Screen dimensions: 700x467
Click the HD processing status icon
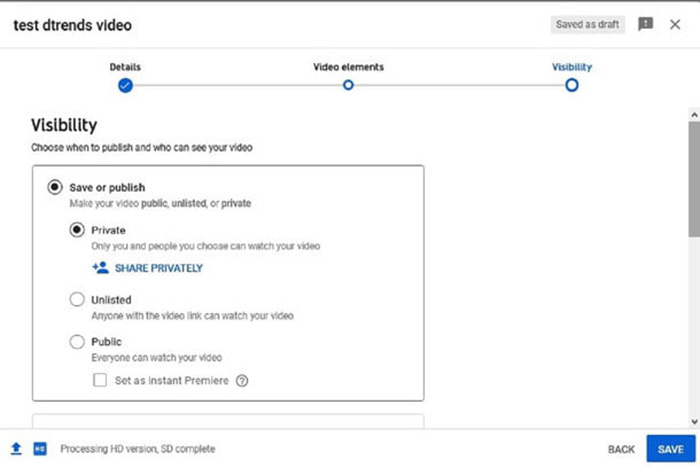coord(40,449)
